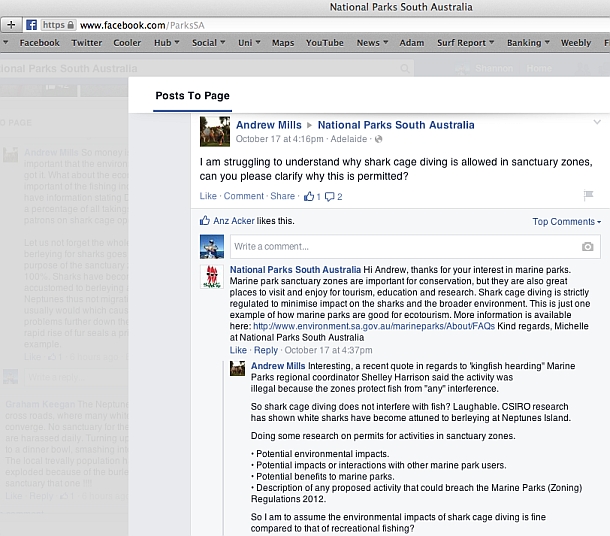Open the Facebook bookmark
This screenshot has height=536, width=610.
pos(40,43)
